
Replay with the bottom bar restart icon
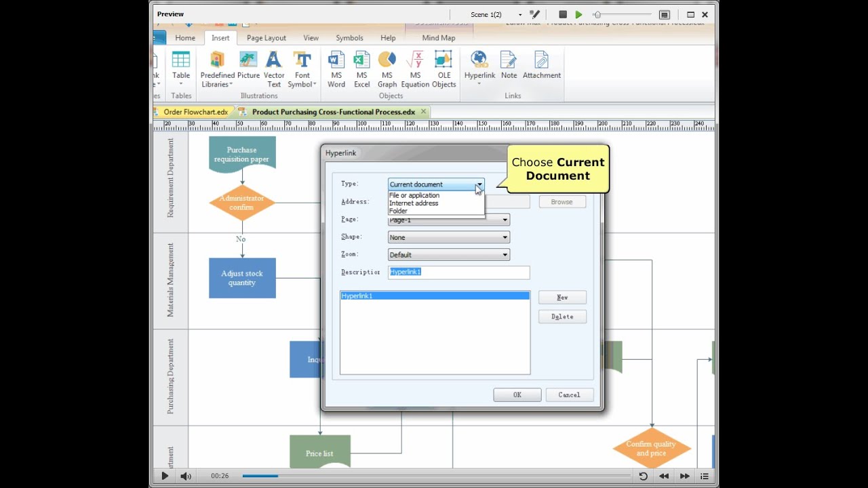point(643,476)
